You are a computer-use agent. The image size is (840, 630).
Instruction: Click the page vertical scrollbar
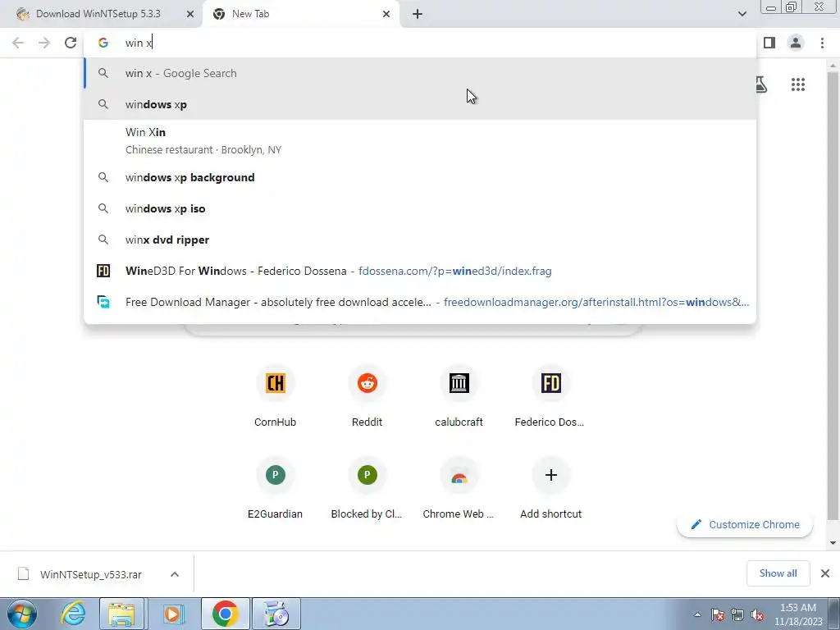pyautogui.click(x=832, y=294)
